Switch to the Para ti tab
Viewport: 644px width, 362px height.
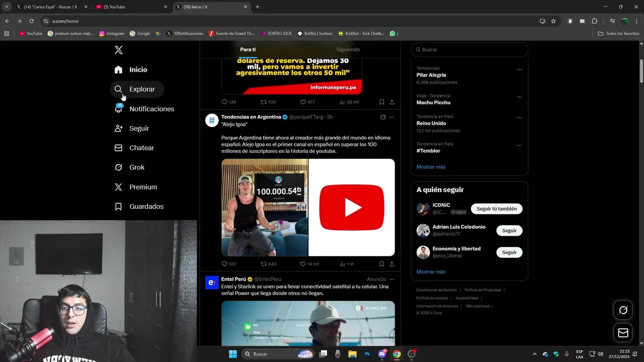pyautogui.click(x=248, y=50)
